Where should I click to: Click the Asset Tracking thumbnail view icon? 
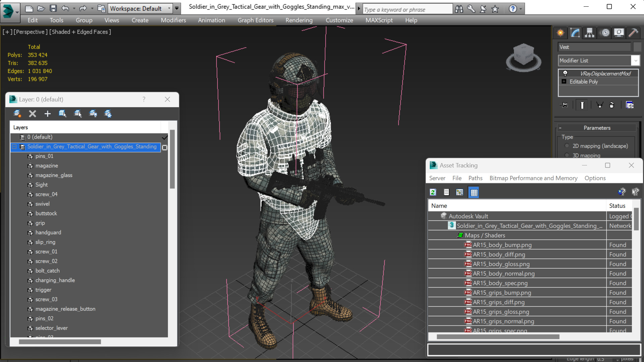pyautogui.click(x=474, y=192)
